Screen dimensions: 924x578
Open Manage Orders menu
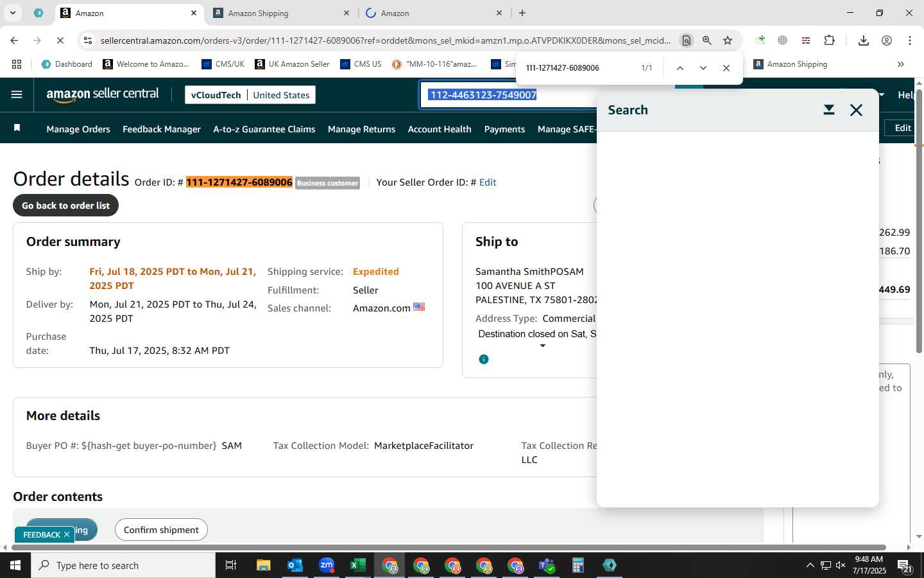point(78,129)
